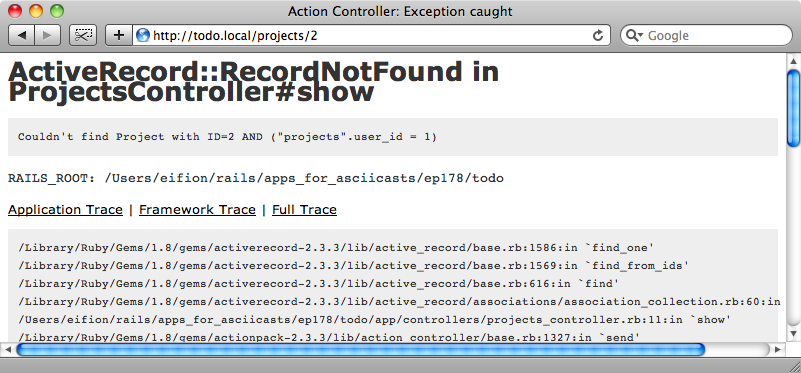
Task: Click the vertical scrollbar up arrow
Action: coord(793,61)
